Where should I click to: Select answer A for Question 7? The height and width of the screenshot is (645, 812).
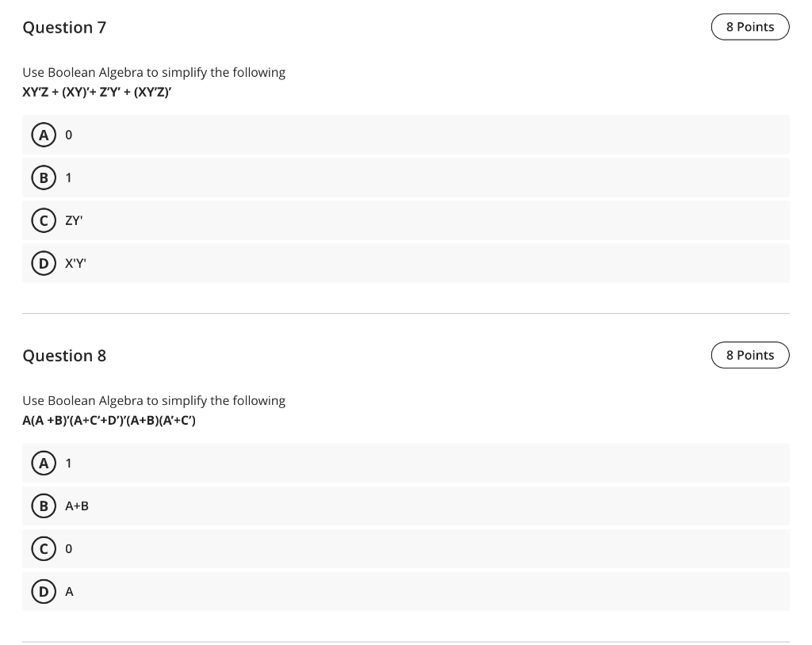(44, 135)
